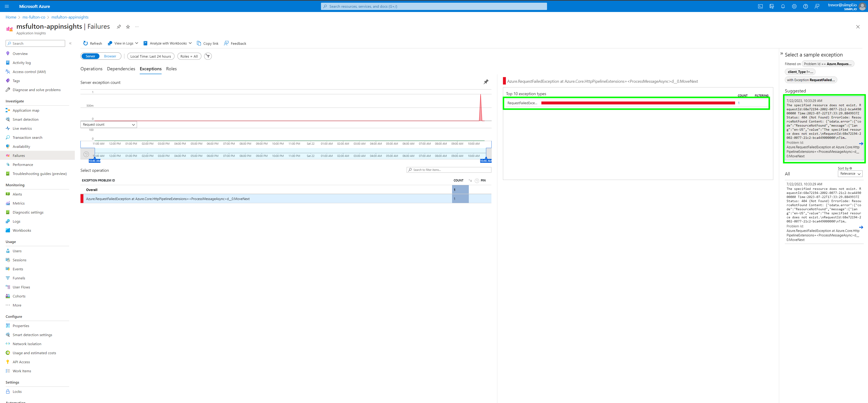Click the add filter funnel icon
This screenshot has width=868, height=403.
coord(208,56)
